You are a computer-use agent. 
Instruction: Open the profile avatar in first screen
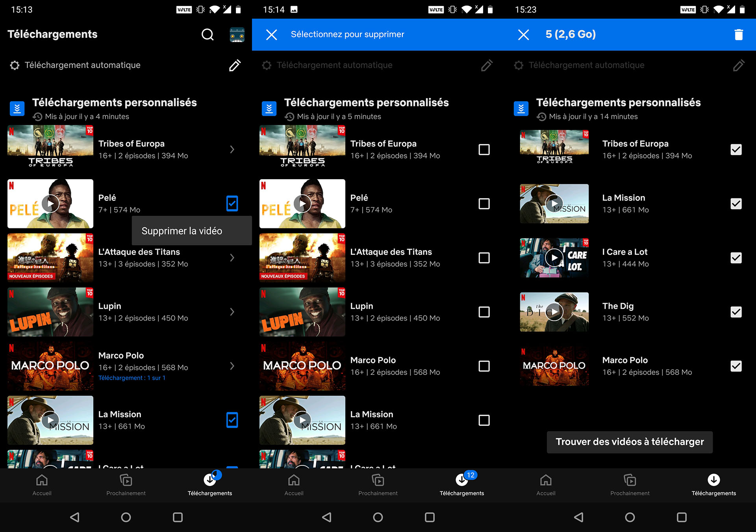(x=237, y=35)
